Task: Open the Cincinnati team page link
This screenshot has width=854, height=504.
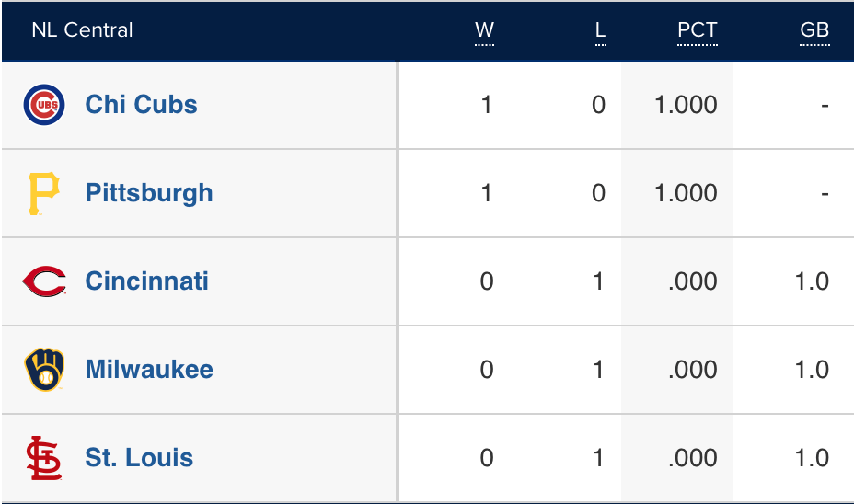Action: [x=146, y=281]
